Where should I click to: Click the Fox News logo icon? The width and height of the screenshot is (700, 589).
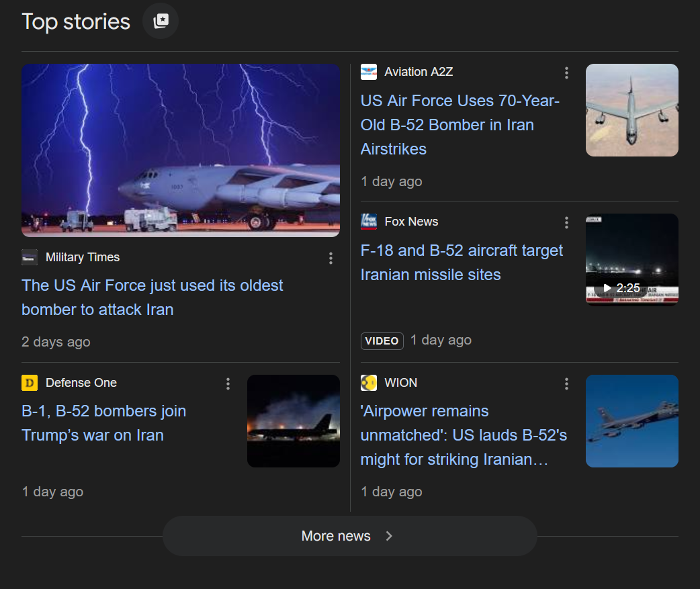coord(369,222)
